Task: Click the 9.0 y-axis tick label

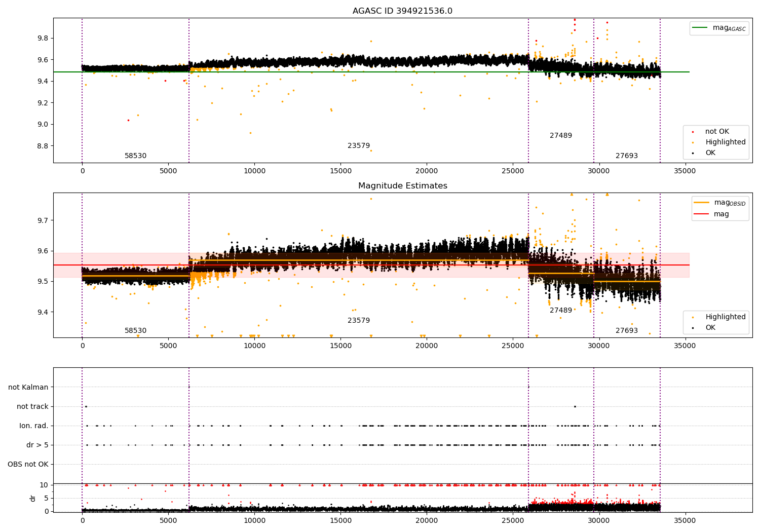Action: point(43,124)
